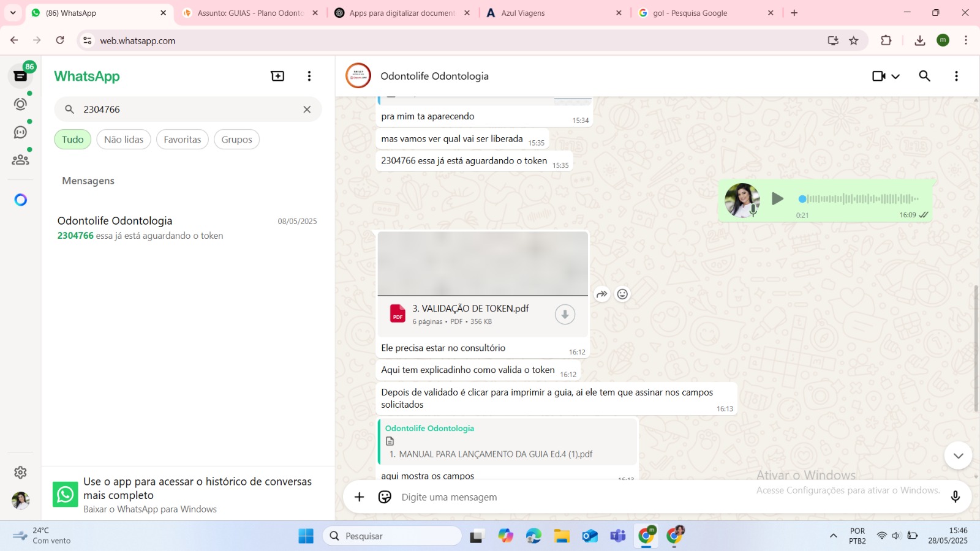Click the Pesquisar taskbar search box
Image resolution: width=980 pixels, height=551 pixels.
click(x=393, y=536)
